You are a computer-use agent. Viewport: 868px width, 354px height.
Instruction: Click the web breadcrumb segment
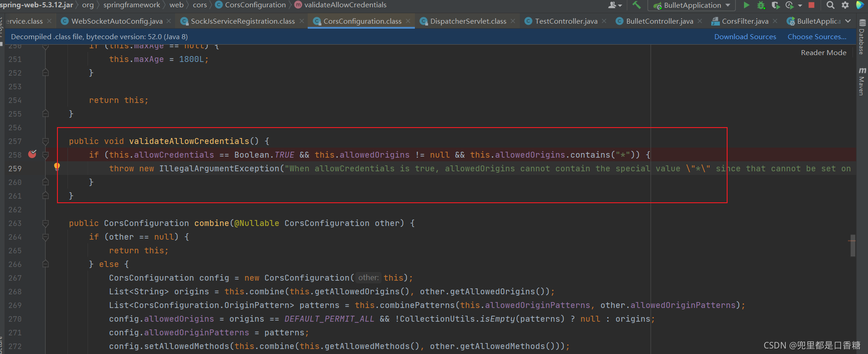pyautogui.click(x=176, y=5)
